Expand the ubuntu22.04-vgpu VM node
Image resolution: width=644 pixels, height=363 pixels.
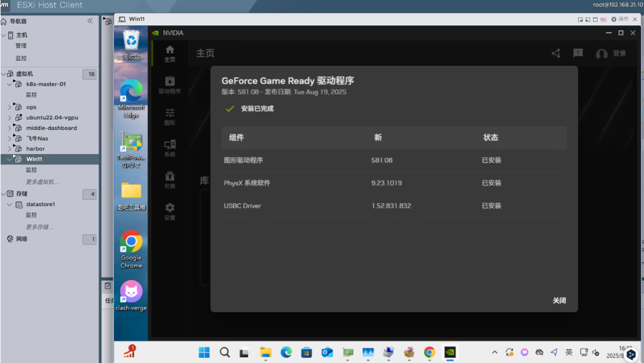coord(10,117)
